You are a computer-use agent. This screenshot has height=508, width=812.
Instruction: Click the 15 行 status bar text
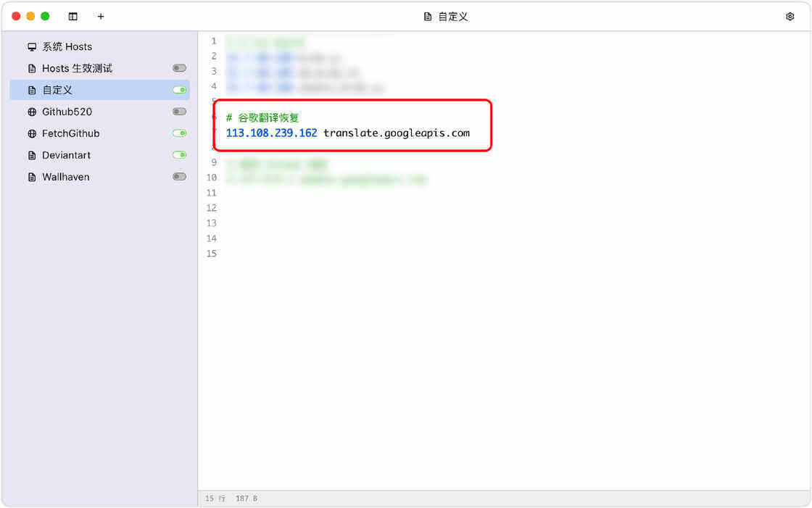215,498
